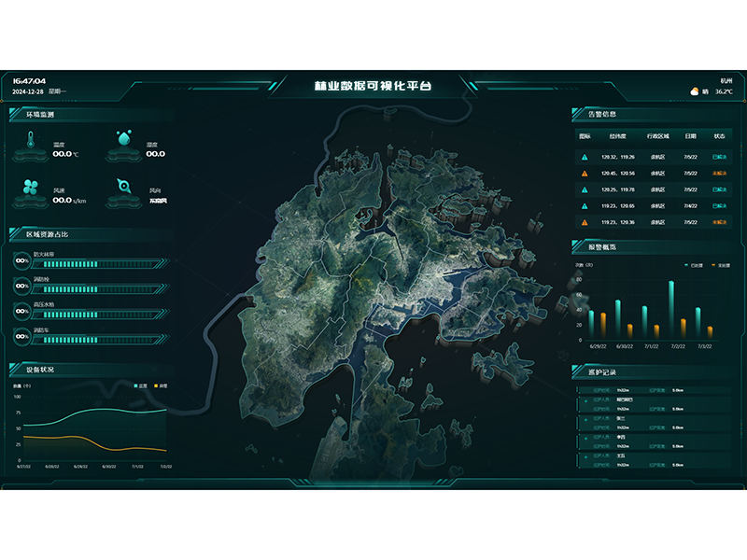Viewport: 747px width, 560px height.
Task: Click the 7/1/22 label in 报警概览 chart
Action: point(651,346)
